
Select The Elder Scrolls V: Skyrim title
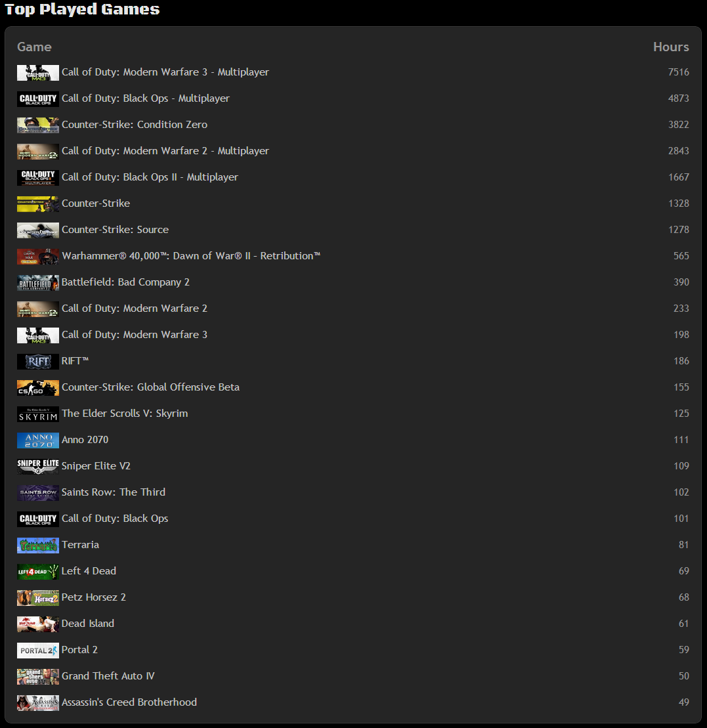(125, 413)
